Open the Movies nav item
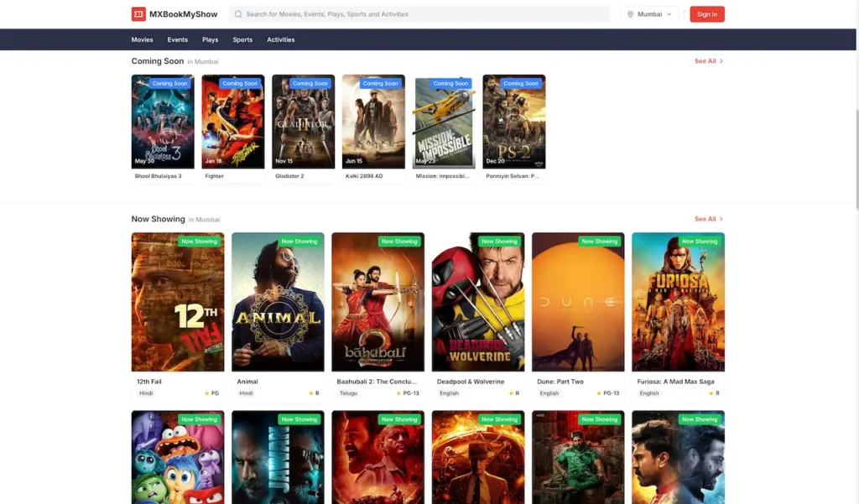The height and width of the screenshot is (504, 859). pyautogui.click(x=142, y=39)
